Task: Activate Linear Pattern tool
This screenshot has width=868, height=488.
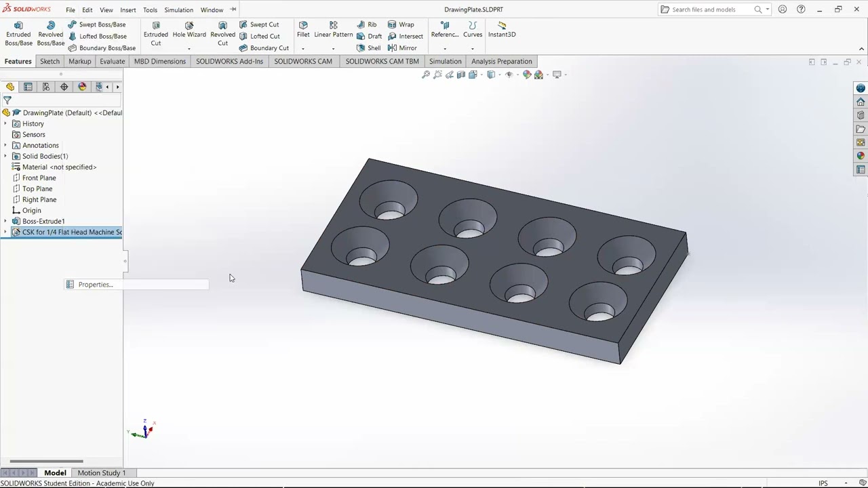Action: point(333,30)
